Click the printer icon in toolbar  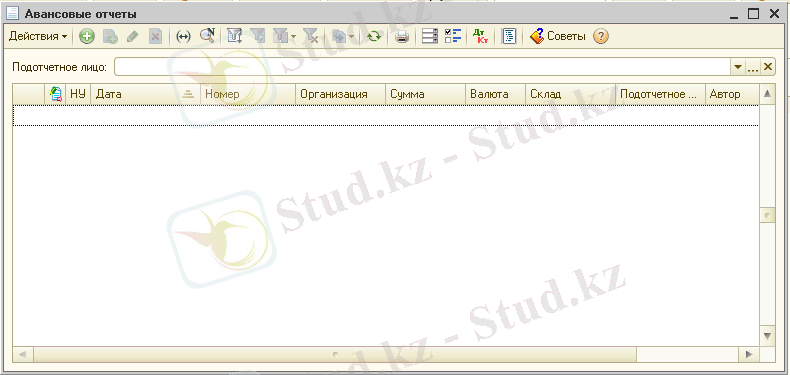pos(402,37)
